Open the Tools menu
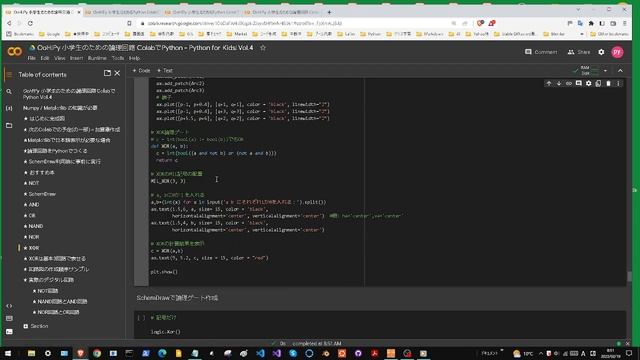Screen dimensions: 640x360 (118, 58)
